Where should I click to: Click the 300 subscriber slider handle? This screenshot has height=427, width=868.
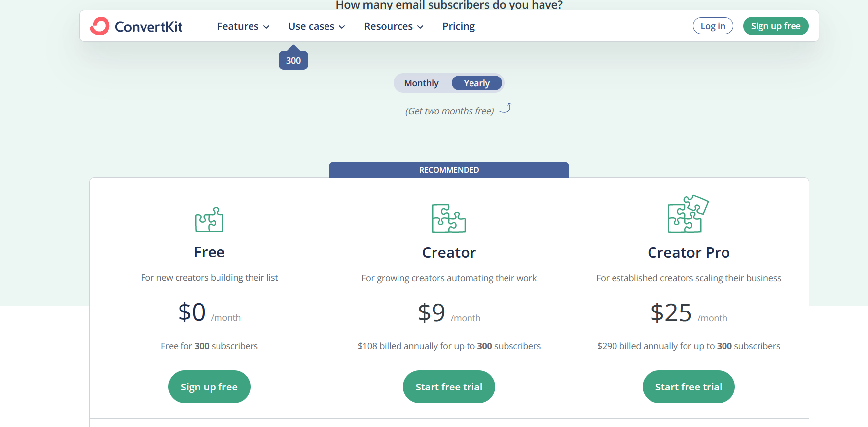(x=293, y=59)
